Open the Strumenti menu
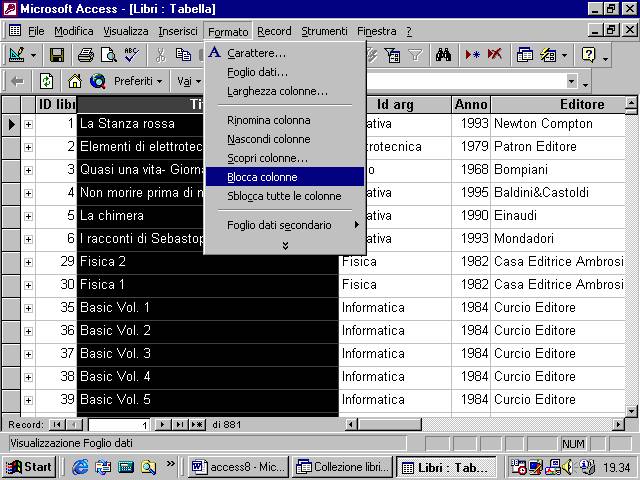The width and height of the screenshot is (640, 480). pyautogui.click(x=324, y=31)
